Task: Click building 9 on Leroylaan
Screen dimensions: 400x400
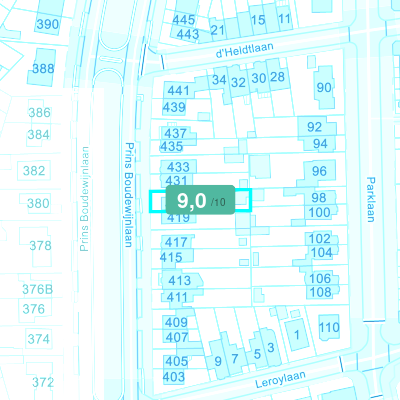Action: tap(218, 361)
